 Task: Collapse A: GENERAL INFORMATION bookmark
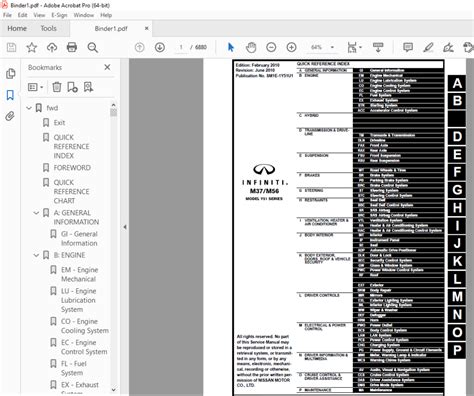[36, 213]
